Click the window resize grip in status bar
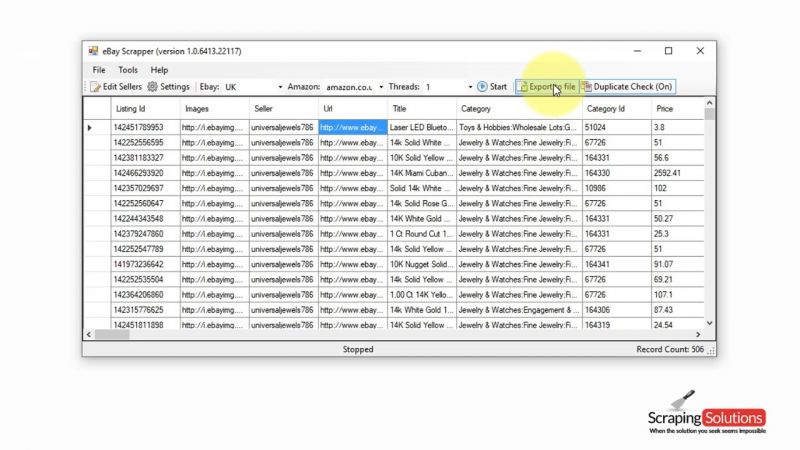This screenshot has width=800, height=450. tap(711, 351)
